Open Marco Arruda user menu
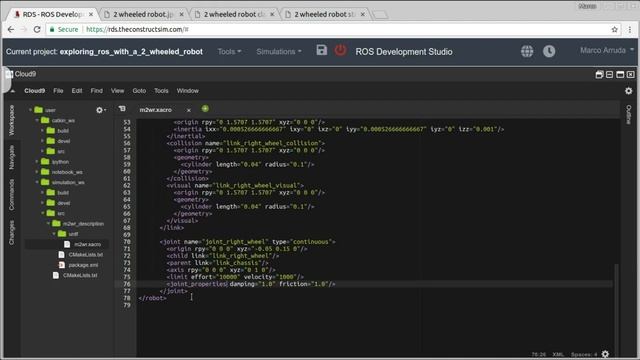Image resolution: width=640 pixels, height=360 pixels. [607, 50]
